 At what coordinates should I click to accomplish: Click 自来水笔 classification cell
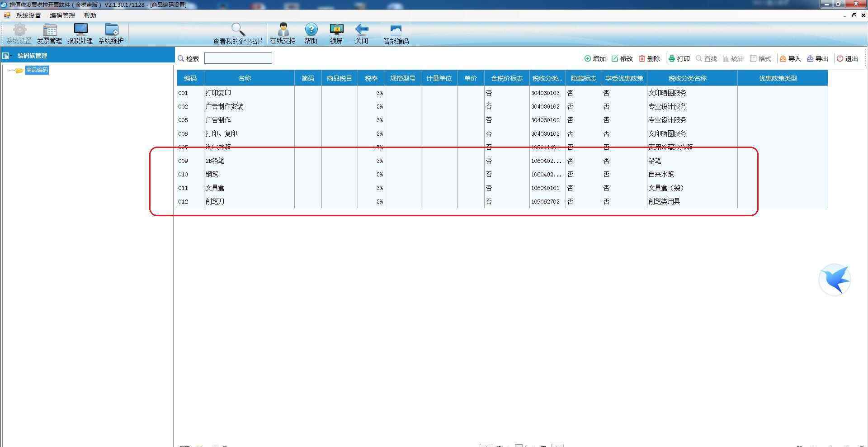click(692, 174)
